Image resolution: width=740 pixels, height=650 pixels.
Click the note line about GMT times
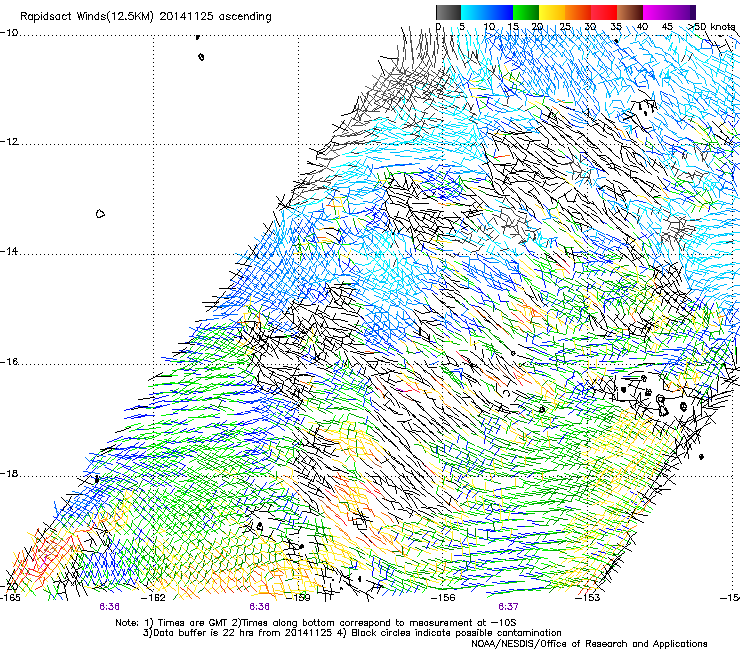click(x=316, y=623)
